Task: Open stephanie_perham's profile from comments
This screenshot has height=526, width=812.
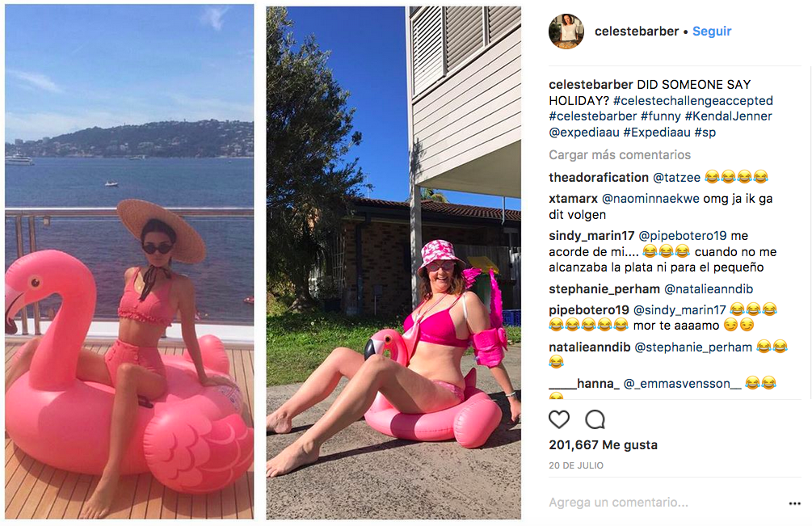Action: click(x=604, y=289)
